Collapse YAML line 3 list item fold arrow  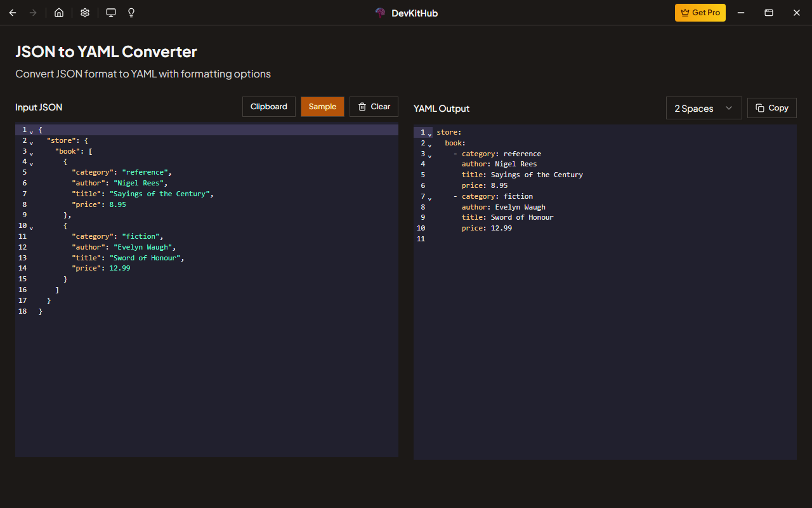[x=429, y=156]
